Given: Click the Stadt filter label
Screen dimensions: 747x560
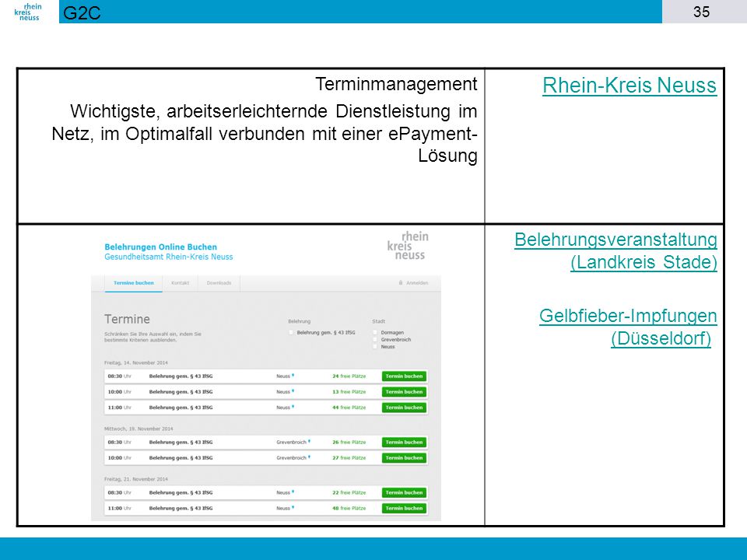Looking at the screenshot, I should 379,321.
